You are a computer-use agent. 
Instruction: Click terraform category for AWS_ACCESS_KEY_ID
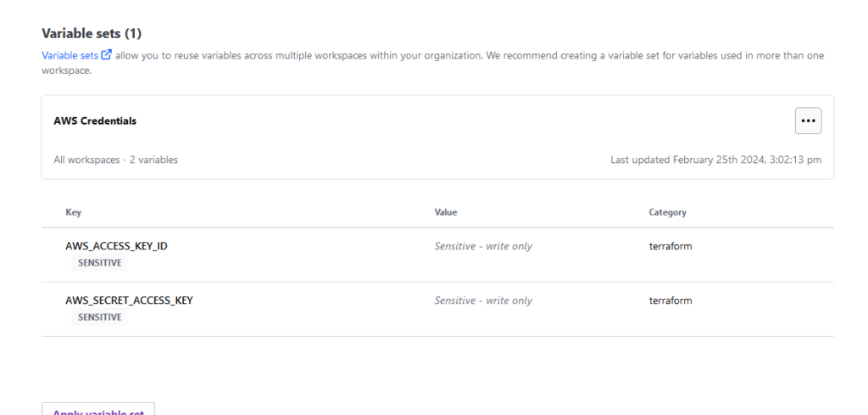[670, 246]
